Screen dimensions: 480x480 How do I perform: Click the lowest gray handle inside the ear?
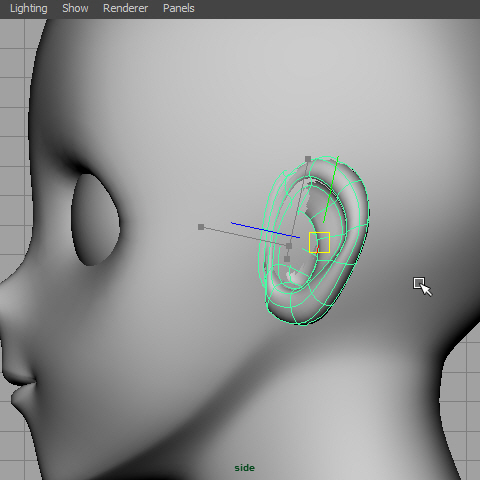(x=287, y=259)
